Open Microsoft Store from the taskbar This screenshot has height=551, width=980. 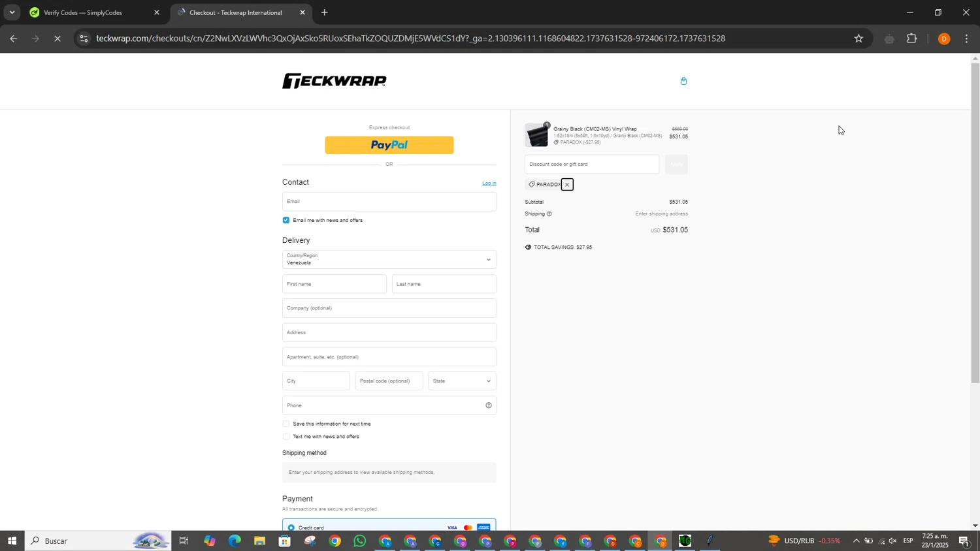click(x=284, y=541)
